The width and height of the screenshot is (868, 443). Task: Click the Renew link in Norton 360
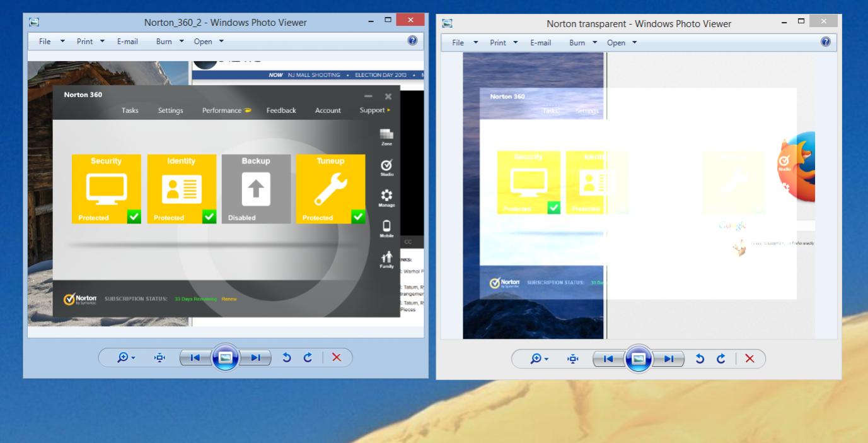[x=229, y=298]
